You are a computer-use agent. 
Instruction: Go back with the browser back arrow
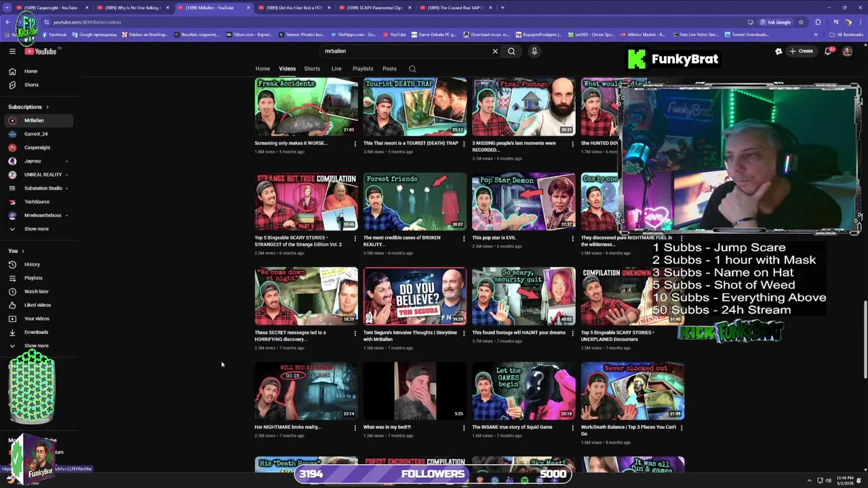pyautogui.click(x=7, y=22)
